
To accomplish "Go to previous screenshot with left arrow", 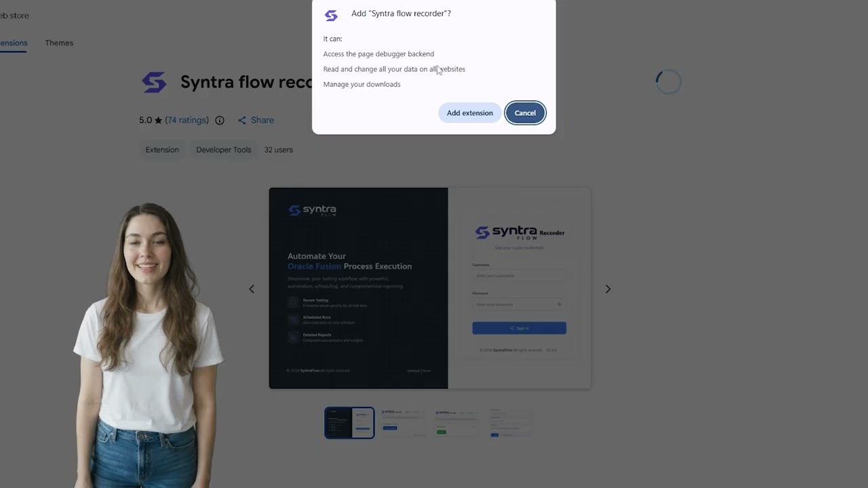I will point(252,289).
